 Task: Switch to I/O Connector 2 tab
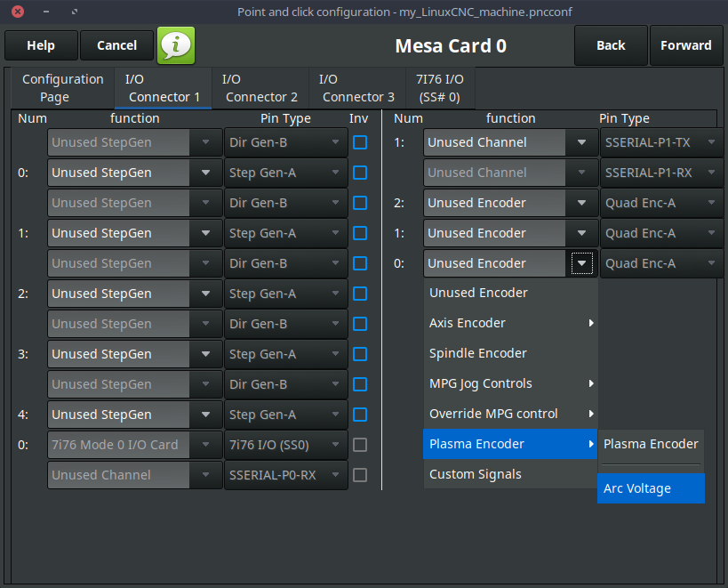click(x=260, y=88)
